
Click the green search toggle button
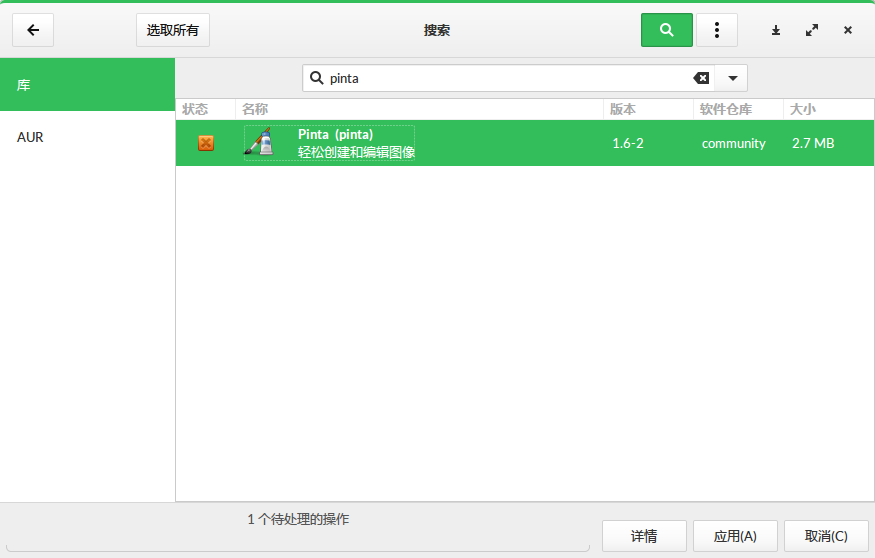pos(666,30)
